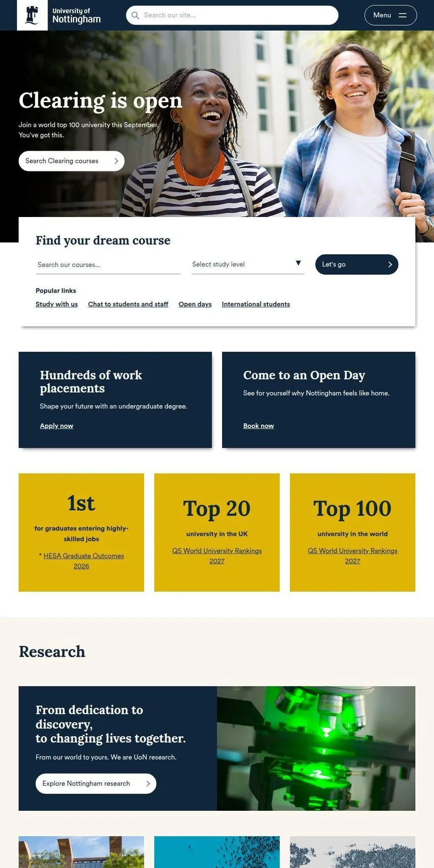Click the arrow in Search Clearing courses button
This screenshot has width=434, height=868.
116,161
